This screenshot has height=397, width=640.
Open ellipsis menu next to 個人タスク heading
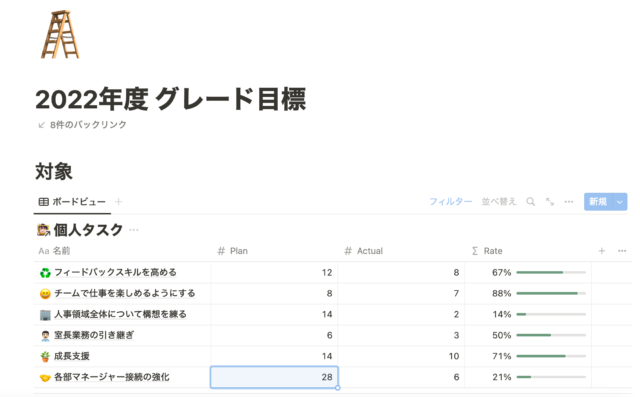pos(134,230)
